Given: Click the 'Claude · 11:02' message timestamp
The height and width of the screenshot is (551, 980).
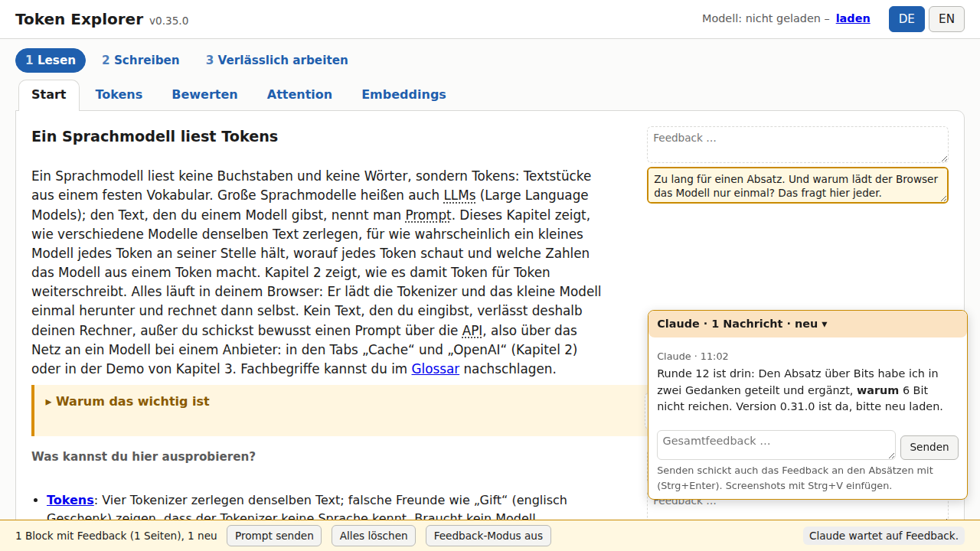Looking at the screenshot, I should point(693,357).
